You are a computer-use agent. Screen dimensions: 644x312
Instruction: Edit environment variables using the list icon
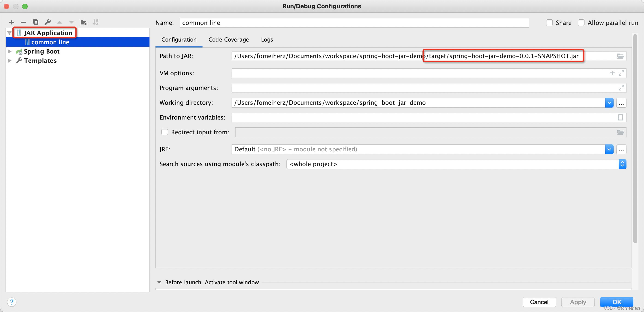[620, 117]
